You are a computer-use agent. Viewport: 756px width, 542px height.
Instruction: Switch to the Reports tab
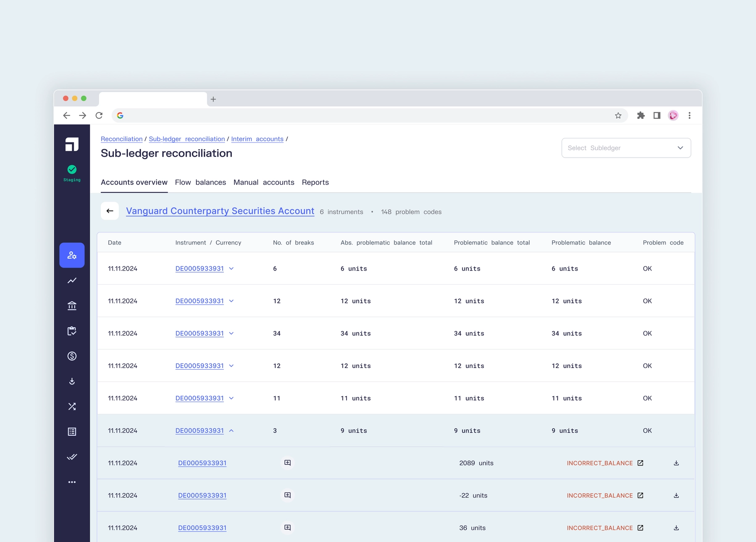[315, 182]
